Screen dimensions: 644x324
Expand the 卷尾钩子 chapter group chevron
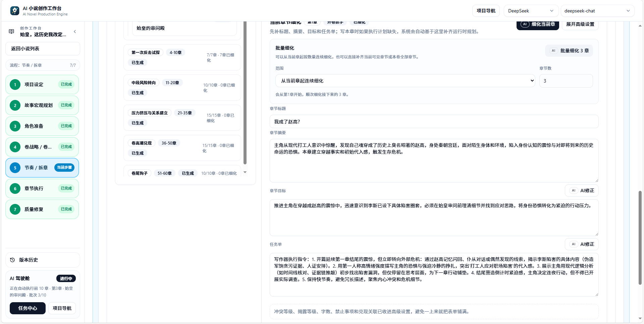pos(245,172)
